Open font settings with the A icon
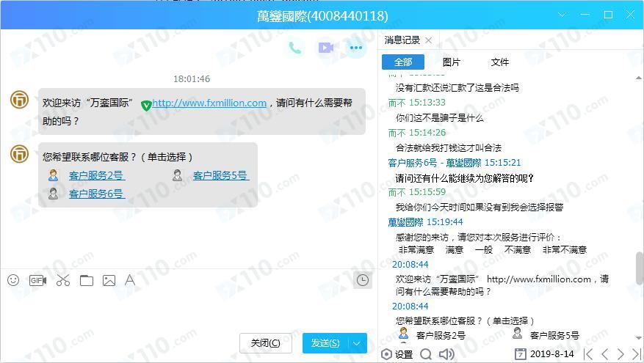Screen dimensions: 644x363 (130, 280)
